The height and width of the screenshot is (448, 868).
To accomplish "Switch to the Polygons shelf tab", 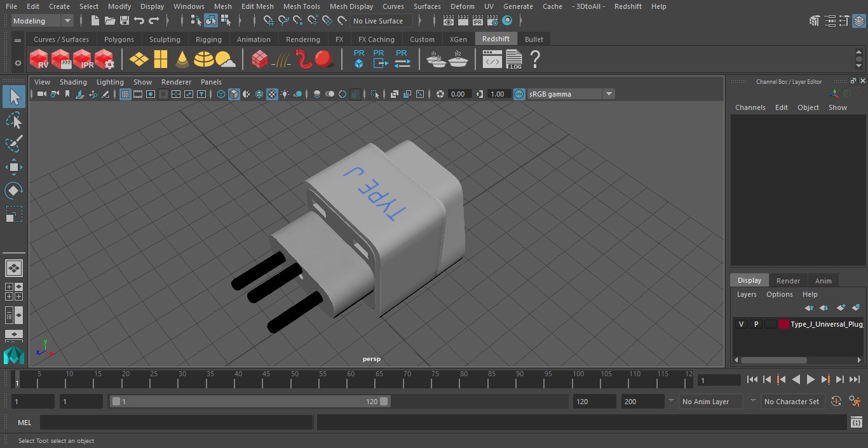I will point(119,39).
